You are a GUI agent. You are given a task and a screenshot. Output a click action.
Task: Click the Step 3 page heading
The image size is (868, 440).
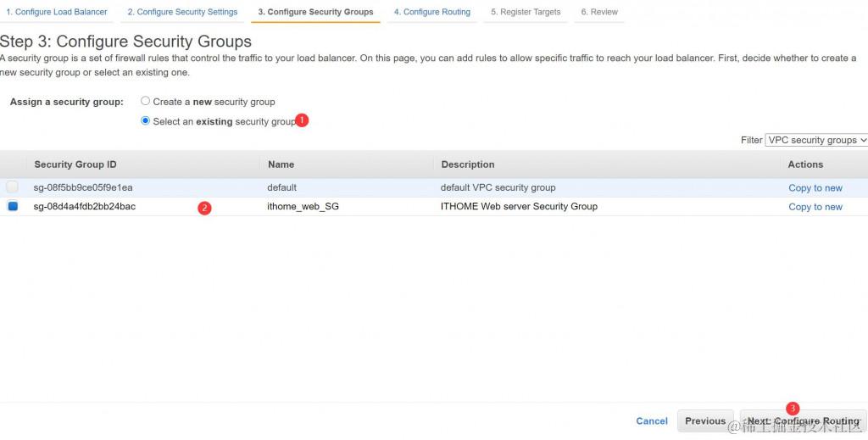[125, 42]
